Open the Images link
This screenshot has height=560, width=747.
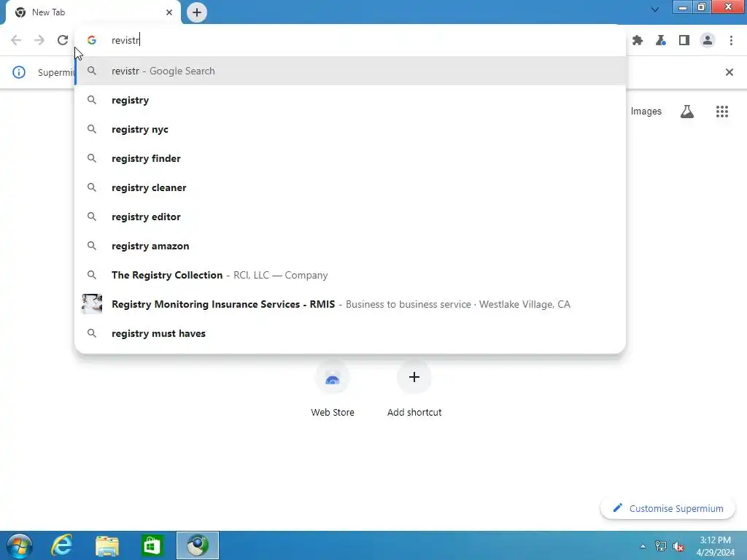click(x=646, y=112)
